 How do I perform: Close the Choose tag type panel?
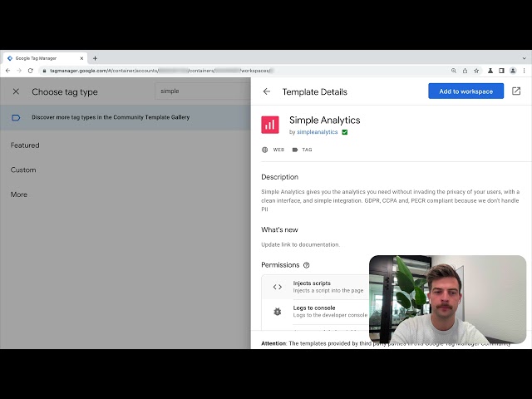[x=16, y=91]
